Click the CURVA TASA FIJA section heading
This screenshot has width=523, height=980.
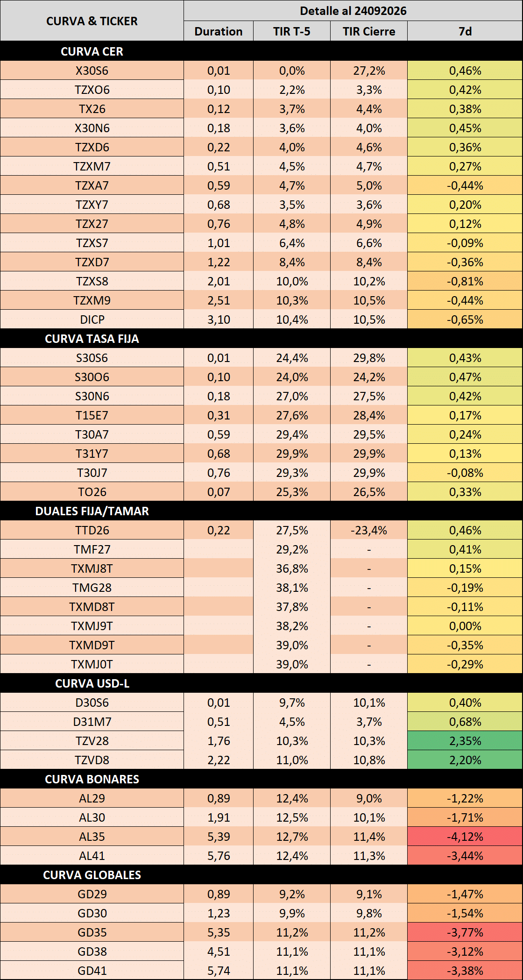(92, 339)
